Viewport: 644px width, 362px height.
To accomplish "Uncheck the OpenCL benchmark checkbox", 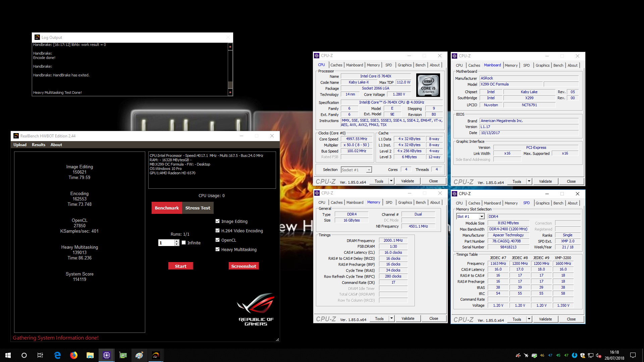I will point(217,240).
